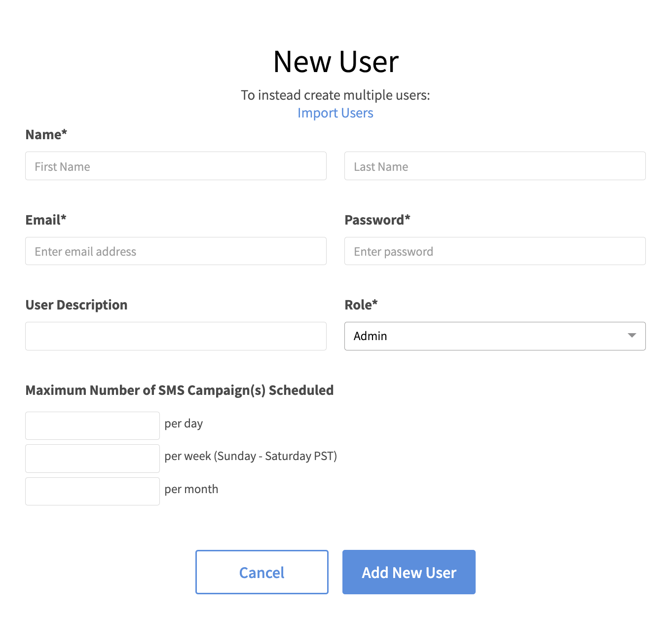Select the email address input box
672x617 pixels.
(x=176, y=251)
